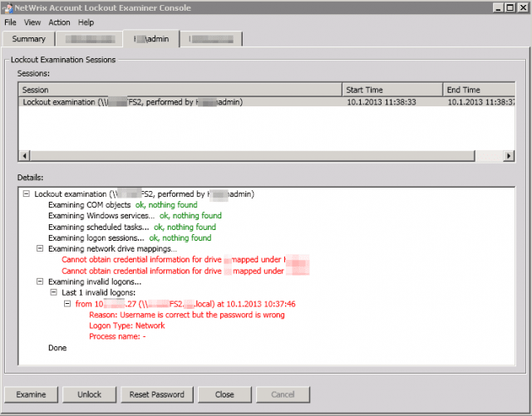Open the View menu
532x416 pixels.
(32, 22)
